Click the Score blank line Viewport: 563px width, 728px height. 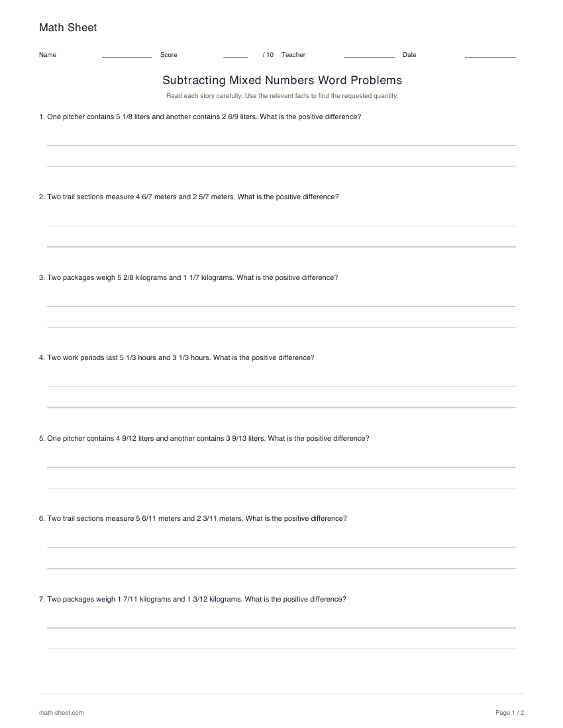[x=235, y=57]
